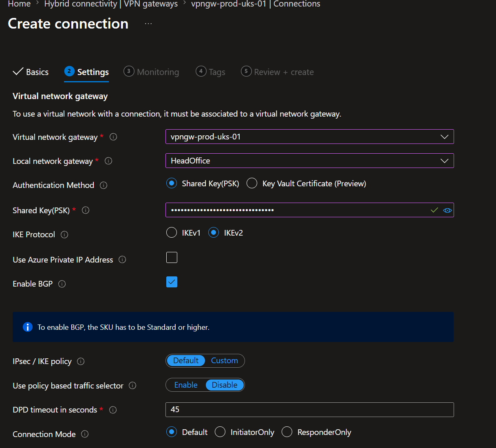Switch to the Tags tab
The height and width of the screenshot is (448, 496).
click(x=210, y=72)
